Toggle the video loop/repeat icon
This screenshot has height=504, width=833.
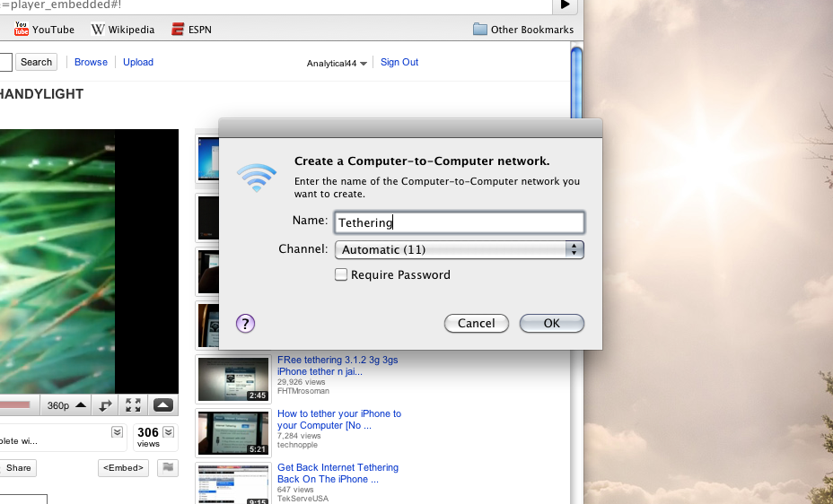(x=105, y=405)
